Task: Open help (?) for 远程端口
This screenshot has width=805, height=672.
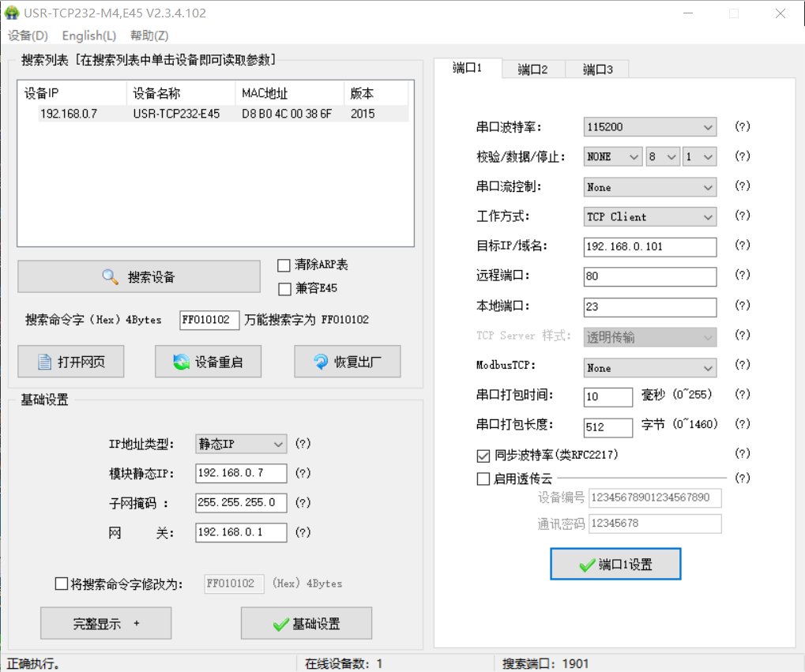Action: (743, 275)
